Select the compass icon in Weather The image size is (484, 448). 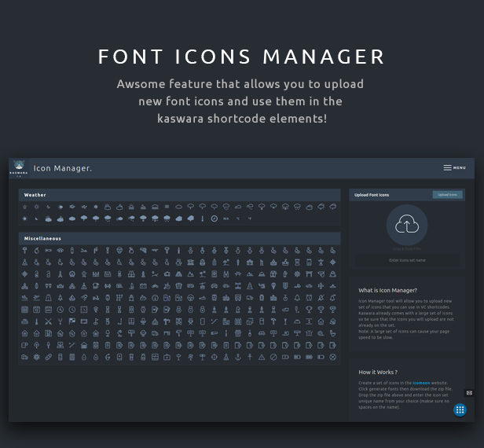coord(214,218)
